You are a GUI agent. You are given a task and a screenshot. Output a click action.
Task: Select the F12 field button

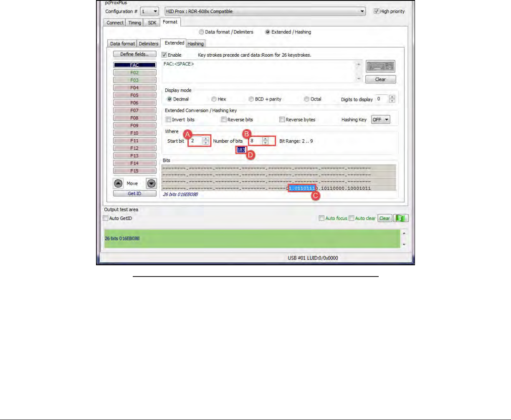(135, 148)
